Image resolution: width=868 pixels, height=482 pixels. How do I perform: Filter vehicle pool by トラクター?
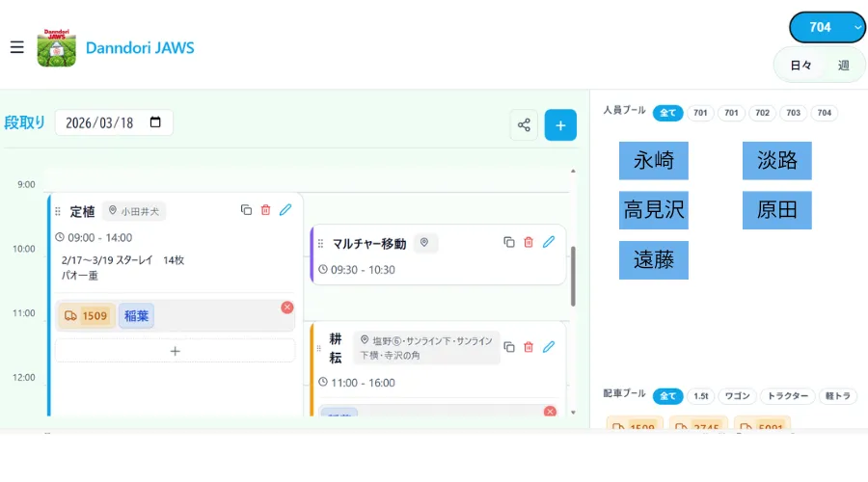coord(786,396)
